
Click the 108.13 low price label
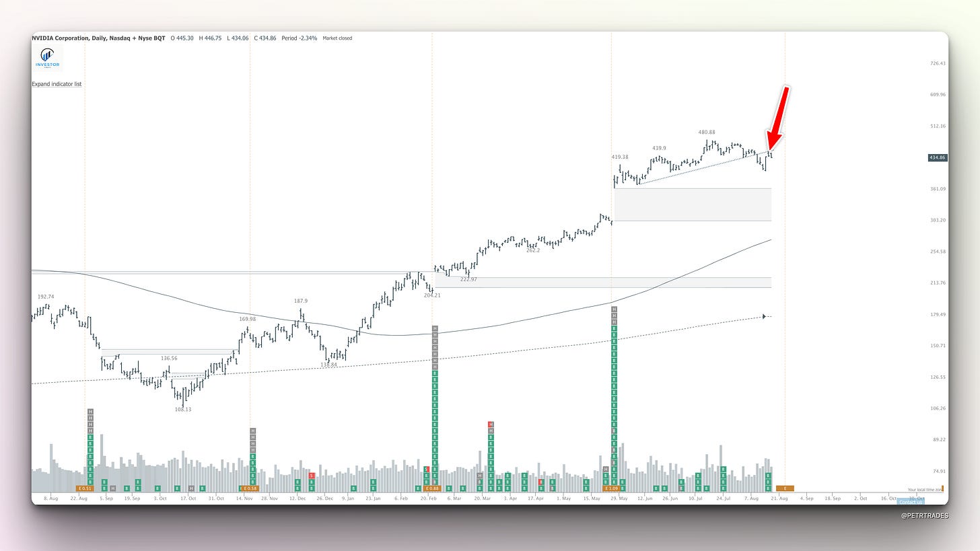point(182,409)
